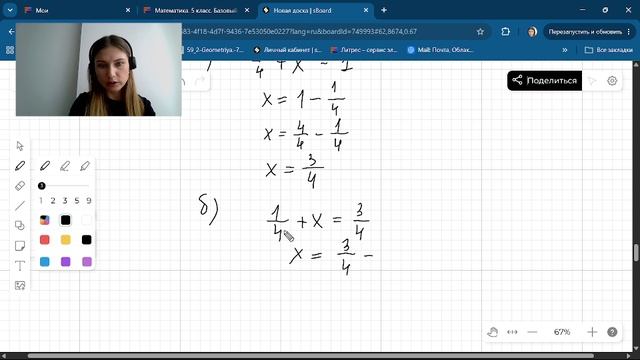Click Перезапустить и обновить button

[585, 31]
